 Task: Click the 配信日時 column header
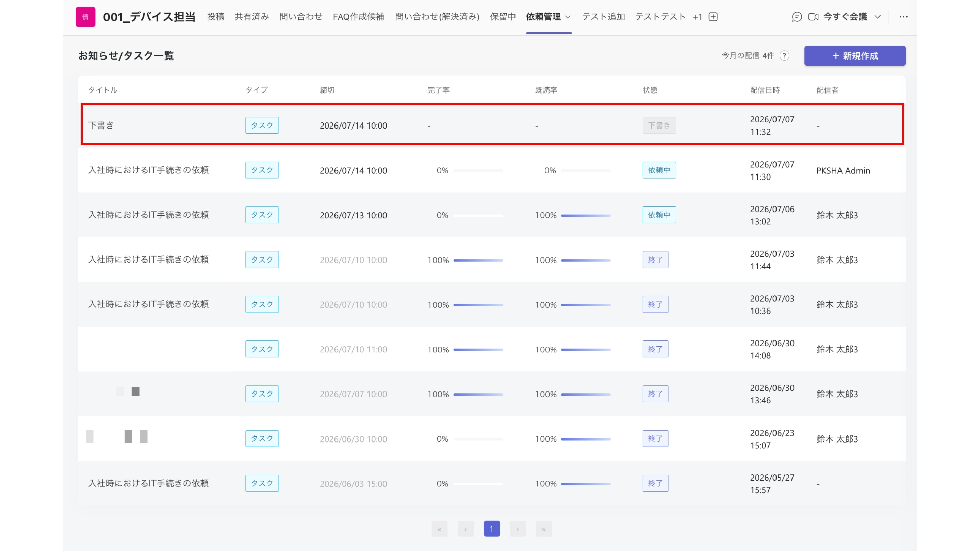click(x=765, y=90)
